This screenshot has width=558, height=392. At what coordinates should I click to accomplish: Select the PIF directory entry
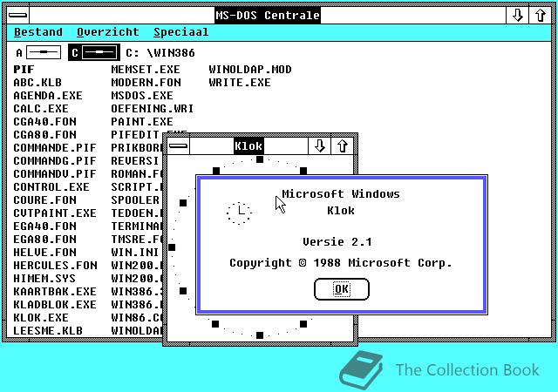(x=24, y=70)
